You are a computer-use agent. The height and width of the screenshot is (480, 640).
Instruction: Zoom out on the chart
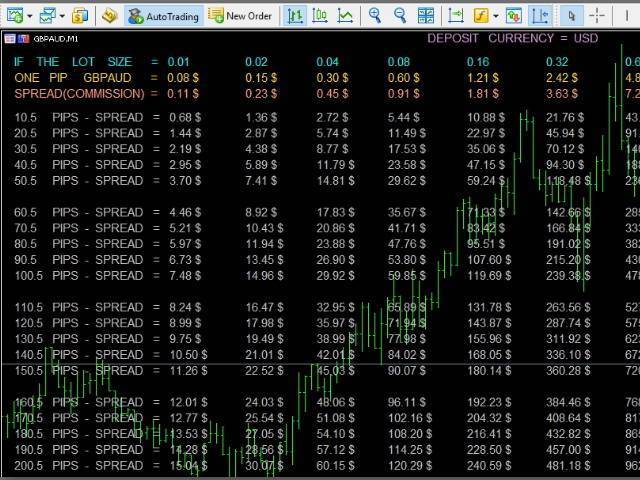[400, 15]
